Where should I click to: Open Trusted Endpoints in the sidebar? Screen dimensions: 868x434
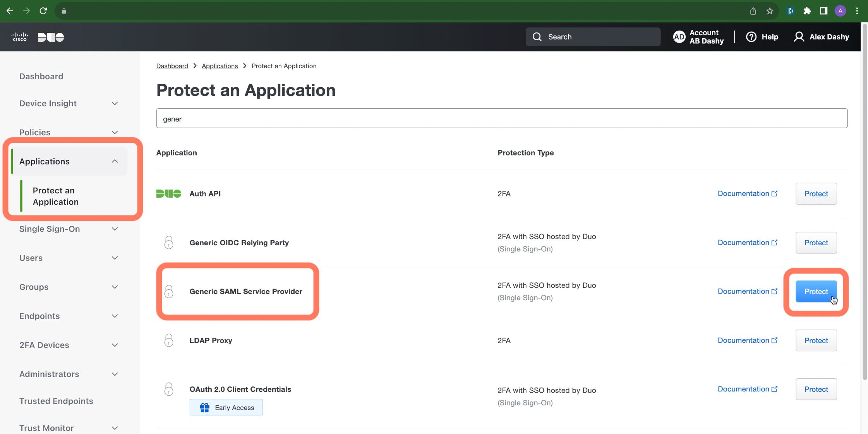click(56, 401)
